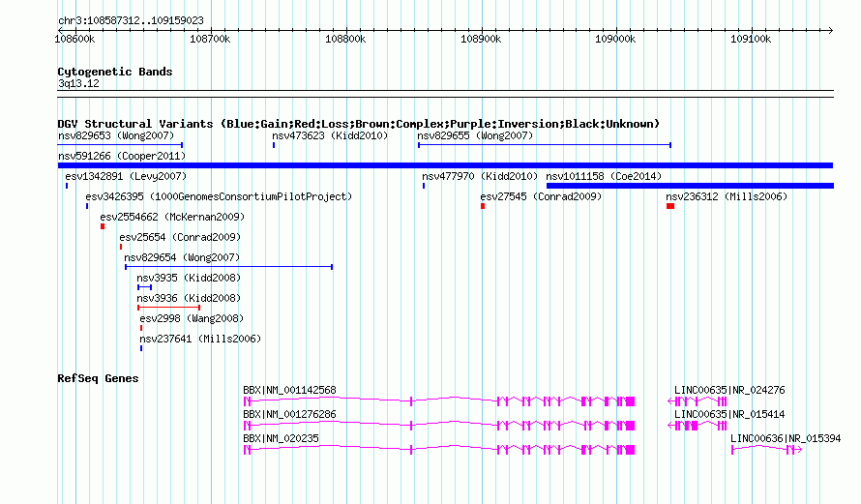Open the BBX|NM_001276286 gene label

(289, 414)
